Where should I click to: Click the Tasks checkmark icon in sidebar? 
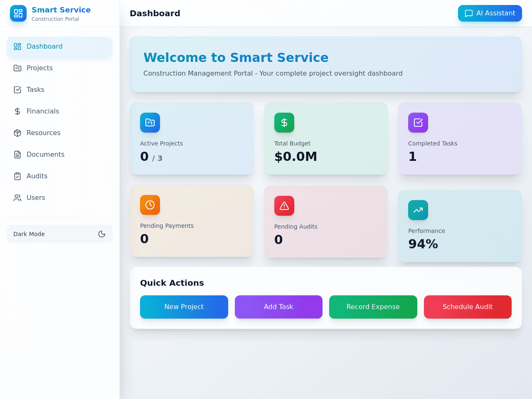(17, 90)
